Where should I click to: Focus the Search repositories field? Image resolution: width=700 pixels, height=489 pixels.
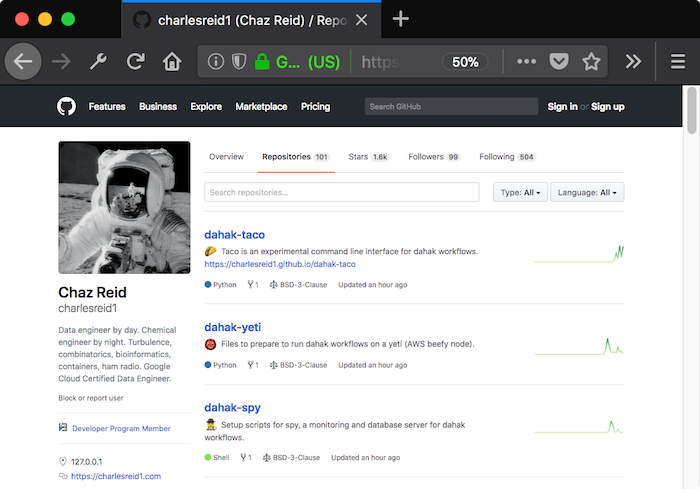342,192
